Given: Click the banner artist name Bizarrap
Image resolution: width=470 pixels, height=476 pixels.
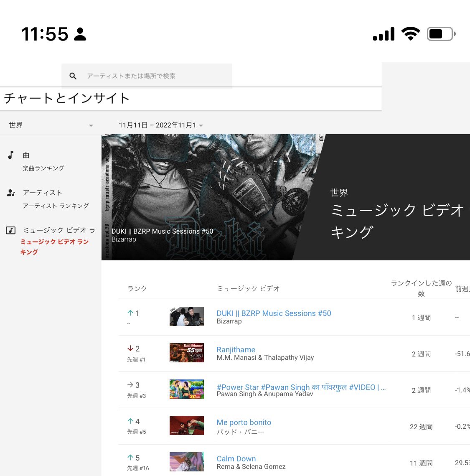Looking at the screenshot, I should point(124,239).
